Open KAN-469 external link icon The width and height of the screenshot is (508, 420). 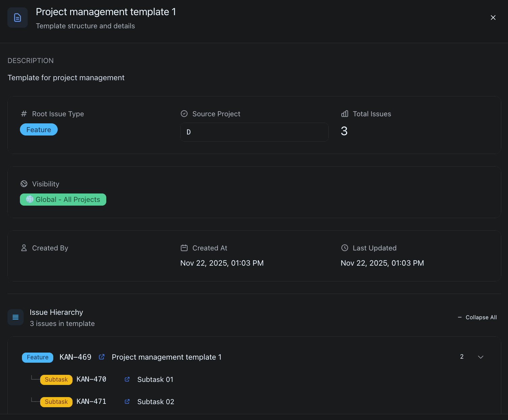click(x=102, y=357)
